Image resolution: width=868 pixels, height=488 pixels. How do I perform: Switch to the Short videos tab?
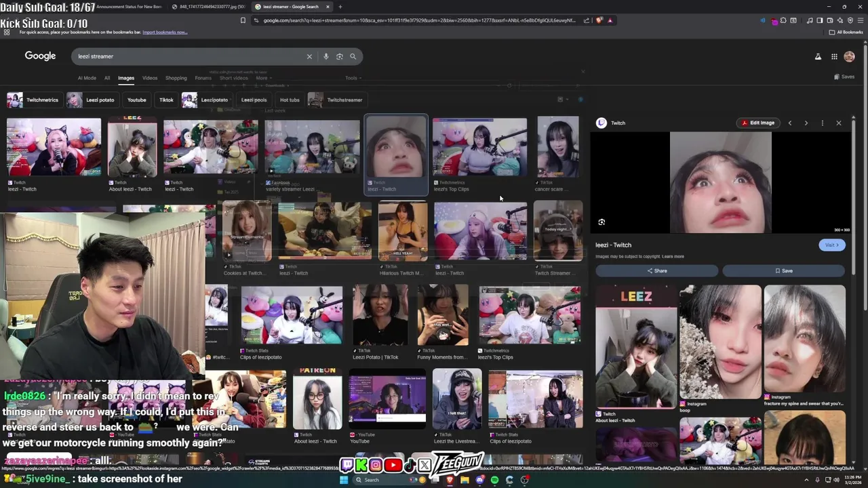coord(233,78)
